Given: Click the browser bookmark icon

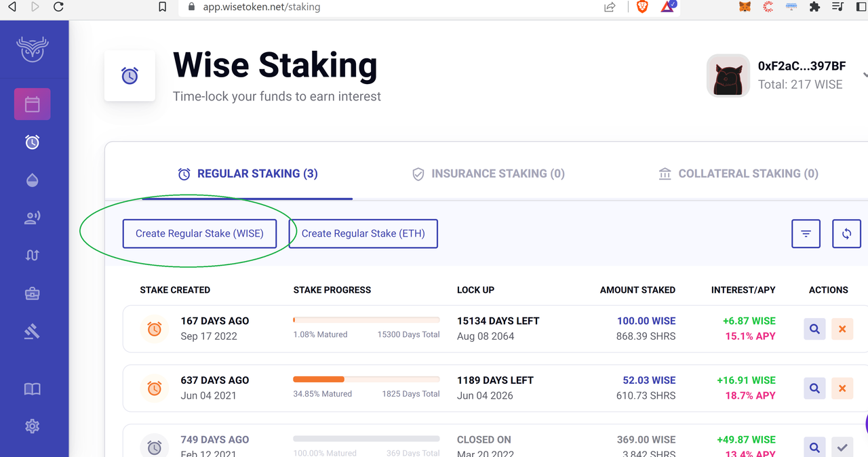Looking at the screenshot, I should click(162, 7).
